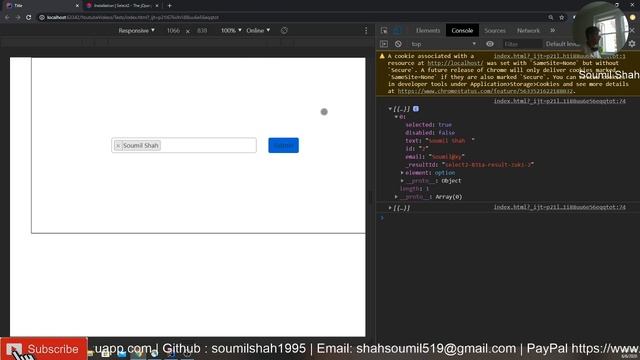Expand the element: option property

(x=402, y=173)
